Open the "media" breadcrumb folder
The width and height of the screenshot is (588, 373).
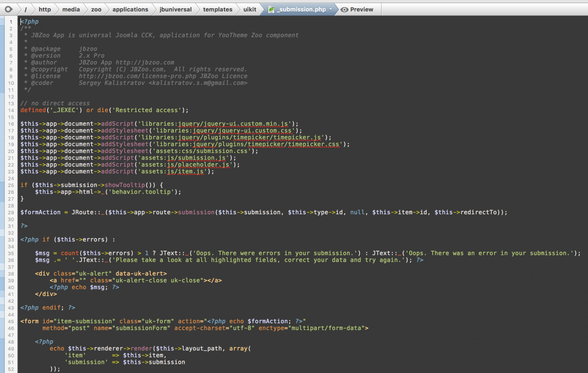tap(71, 10)
